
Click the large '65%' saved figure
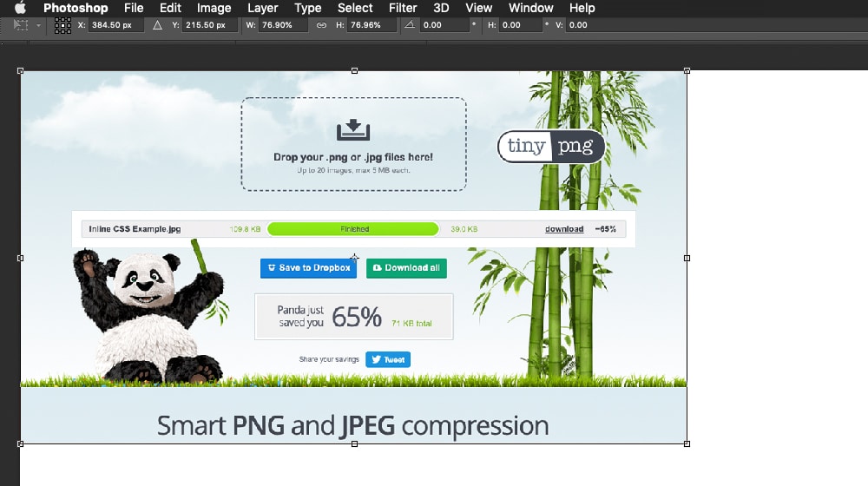coord(357,317)
